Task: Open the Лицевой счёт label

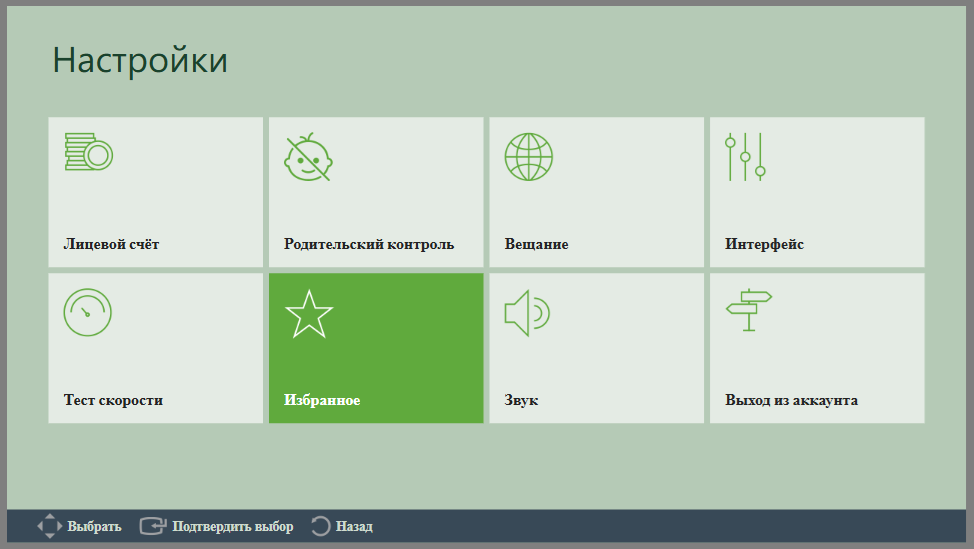Action: click(x=111, y=244)
